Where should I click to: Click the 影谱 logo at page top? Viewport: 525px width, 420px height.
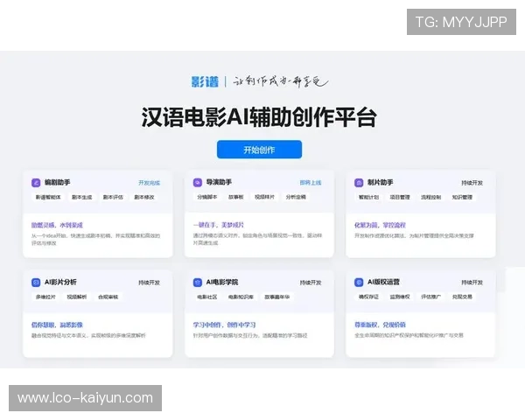point(205,81)
